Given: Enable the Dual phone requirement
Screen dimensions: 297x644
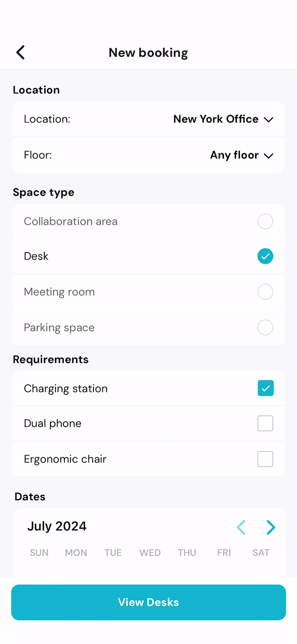Looking at the screenshot, I should [265, 423].
